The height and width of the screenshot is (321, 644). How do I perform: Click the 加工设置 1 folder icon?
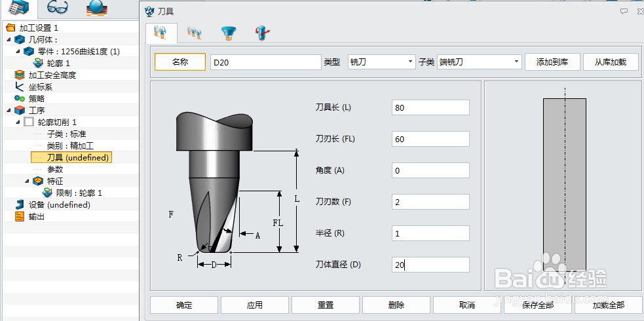coord(11,28)
